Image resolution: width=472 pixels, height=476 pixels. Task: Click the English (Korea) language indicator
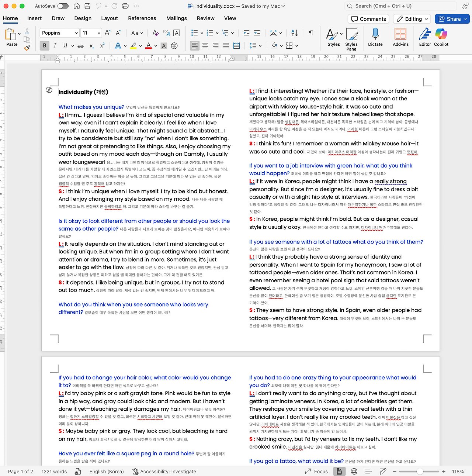[x=107, y=471]
